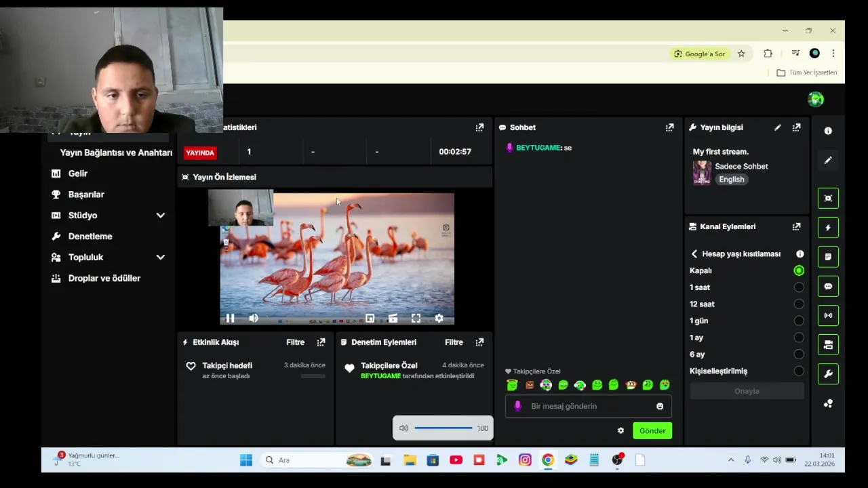Enter fullscreen on stream preview
Screen dimensions: 868x488
(416, 318)
